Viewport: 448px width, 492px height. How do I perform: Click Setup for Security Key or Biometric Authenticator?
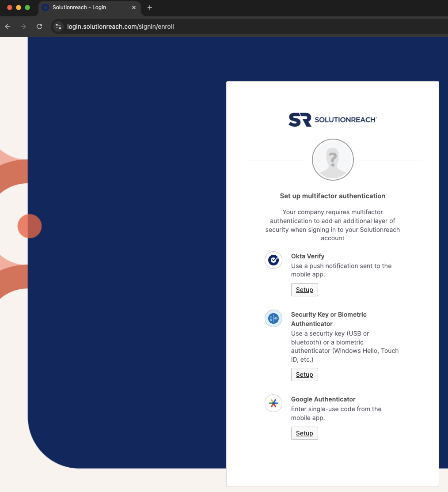pos(304,374)
